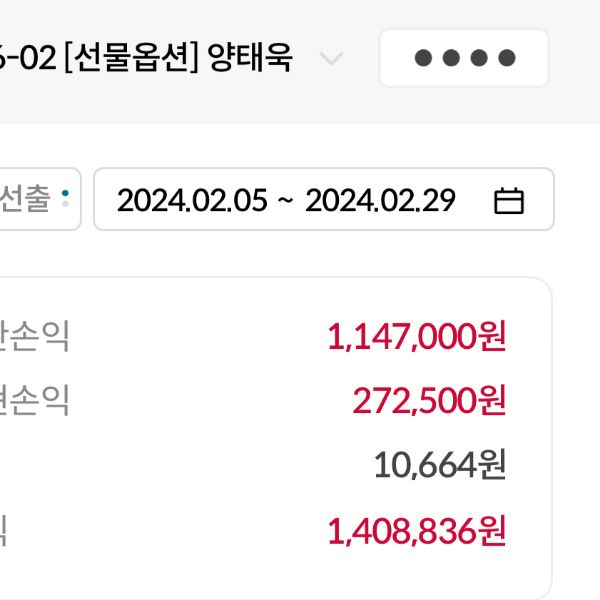Click the blue dots beside 선출
Screen dimensions: 600x600
click(x=66, y=198)
